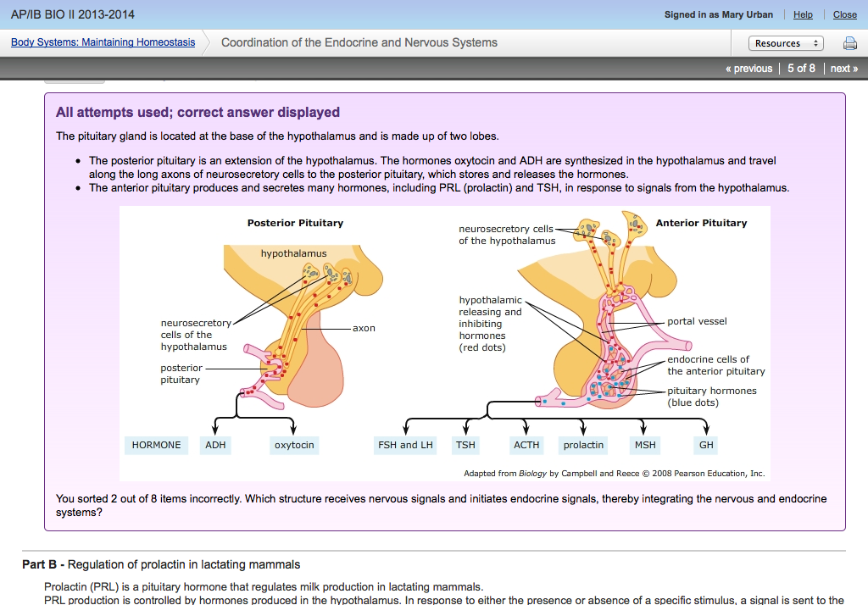Viewport: 868px width, 605px height.
Task: Go to the next page with next »
Action: coord(843,68)
